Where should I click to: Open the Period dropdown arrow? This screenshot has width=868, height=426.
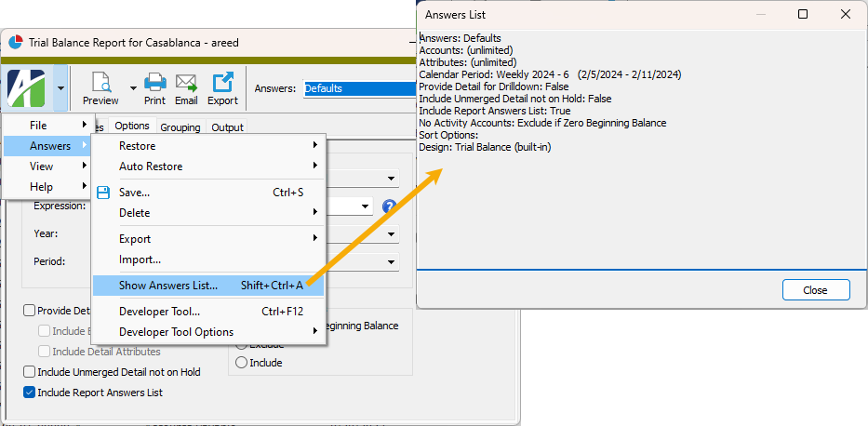click(392, 261)
